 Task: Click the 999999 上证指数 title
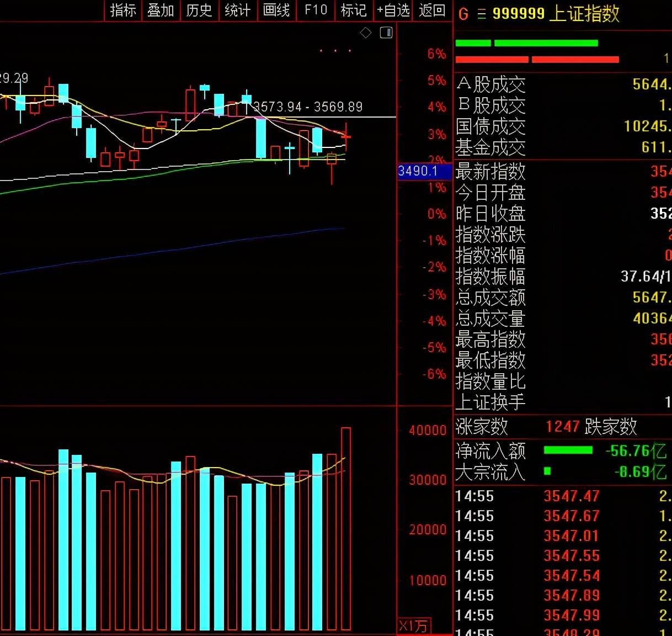point(556,14)
